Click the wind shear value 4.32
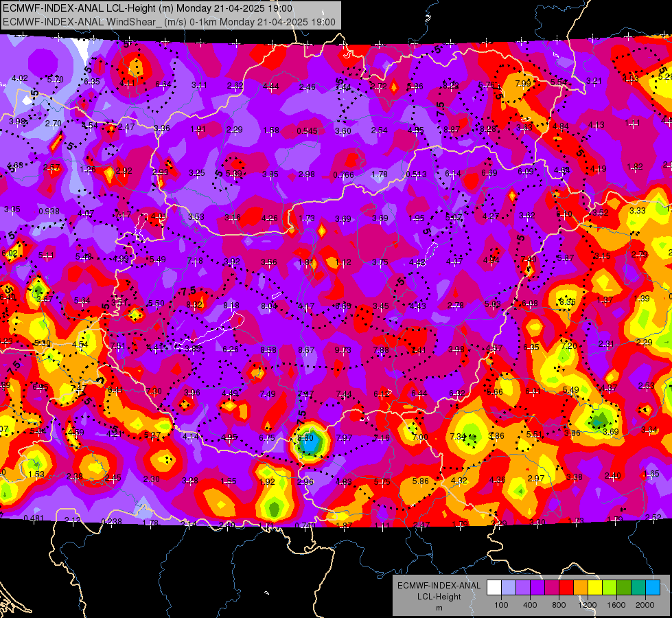672x618 pixels. coord(459,481)
